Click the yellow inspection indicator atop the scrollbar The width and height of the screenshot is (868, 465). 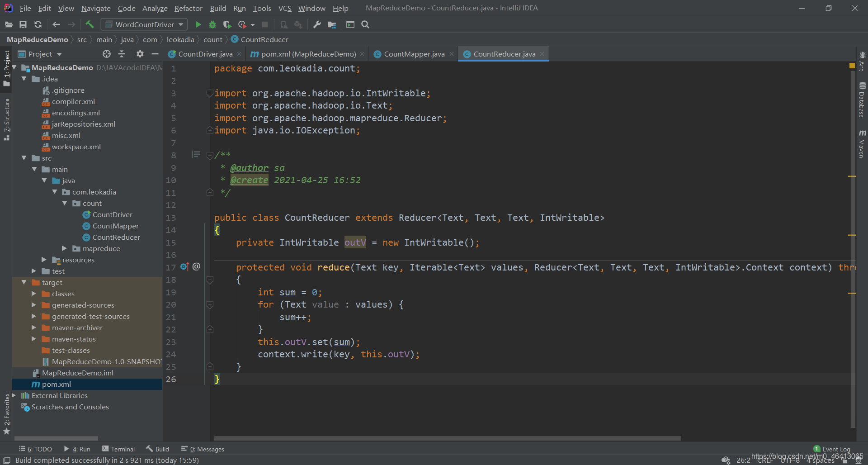[x=852, y=66]
